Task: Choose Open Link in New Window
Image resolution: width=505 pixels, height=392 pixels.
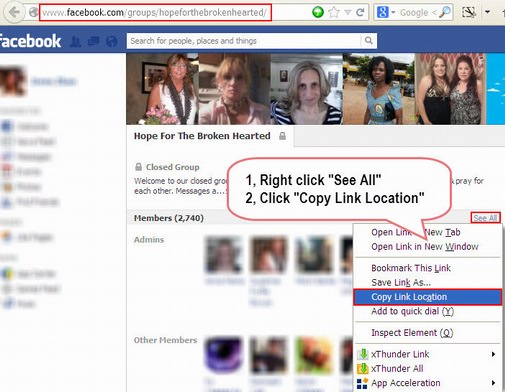Action: 425,247
